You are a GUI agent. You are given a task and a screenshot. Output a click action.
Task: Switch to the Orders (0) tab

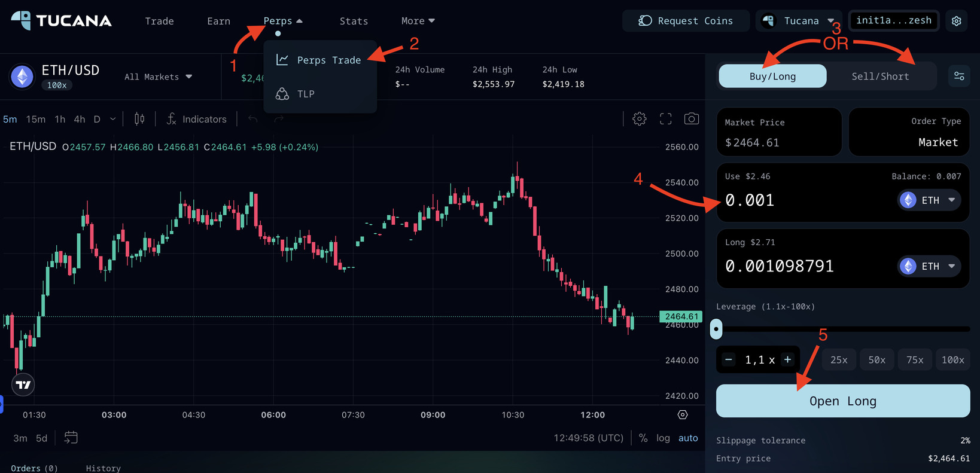click(x=34, y=468)
